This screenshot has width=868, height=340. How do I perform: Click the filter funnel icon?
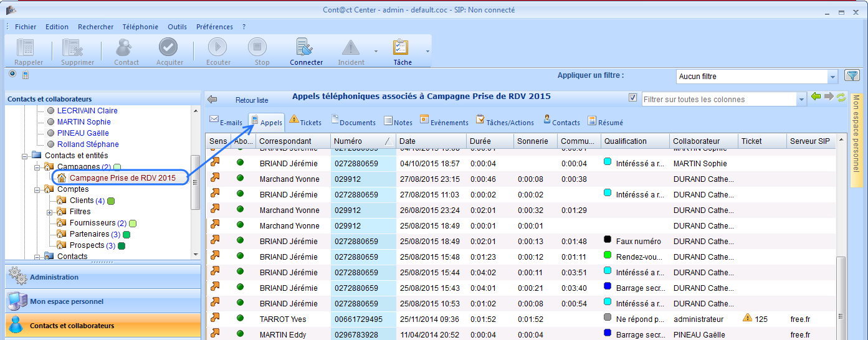click(x=852, y=75)
